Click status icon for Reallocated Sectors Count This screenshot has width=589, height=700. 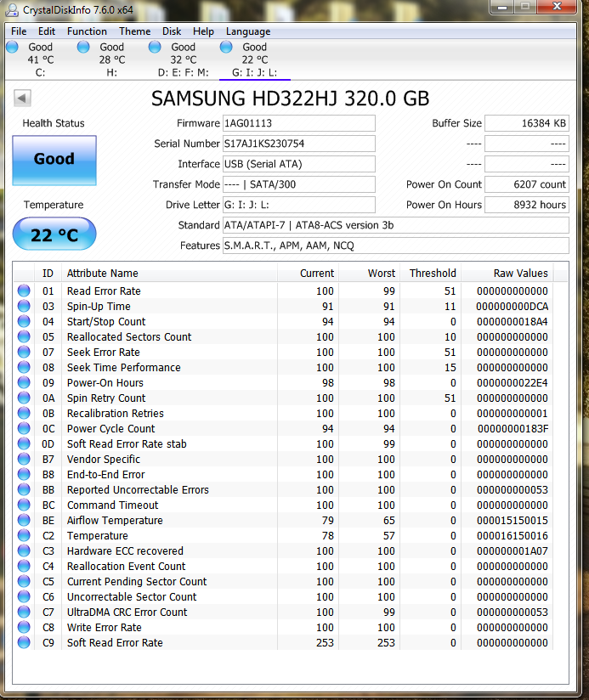24,336
